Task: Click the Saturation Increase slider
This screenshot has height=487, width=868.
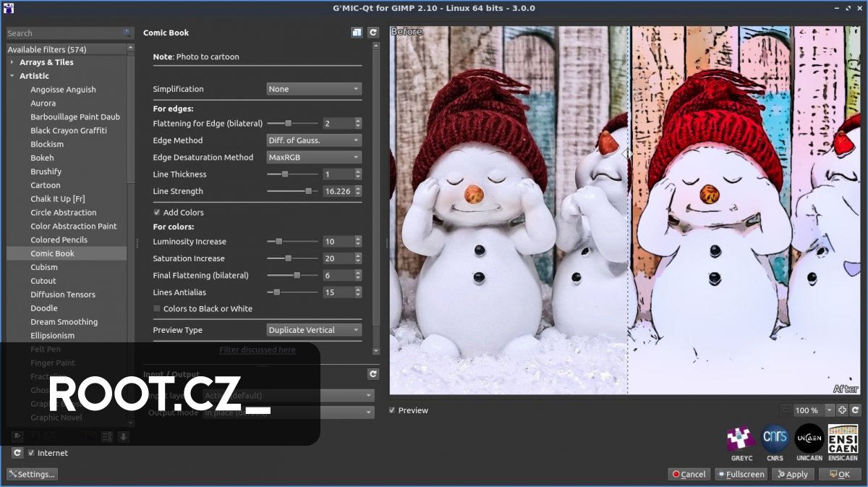Action: tap(293, 258)
